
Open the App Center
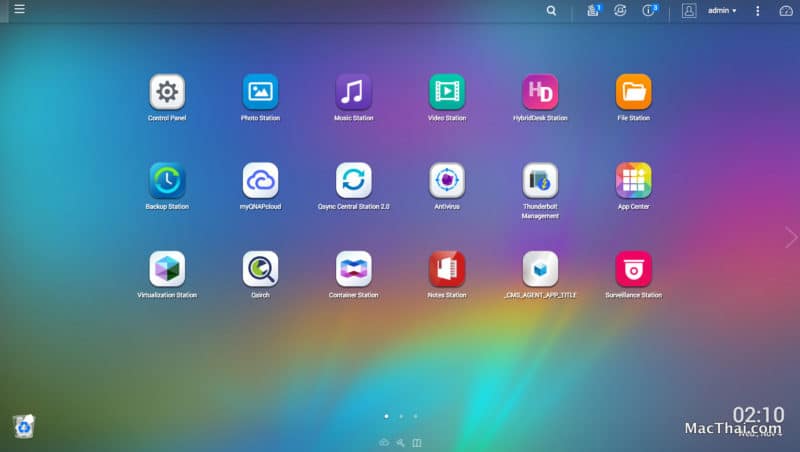(x=634, y=181)
